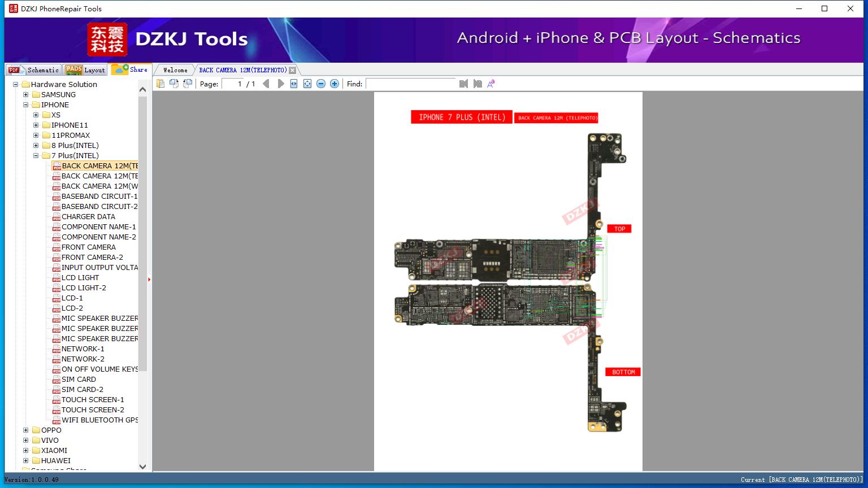
Task: Select the FRONT CAMERA-2 document
Action: pyautogui.click(x=92, y=257)
